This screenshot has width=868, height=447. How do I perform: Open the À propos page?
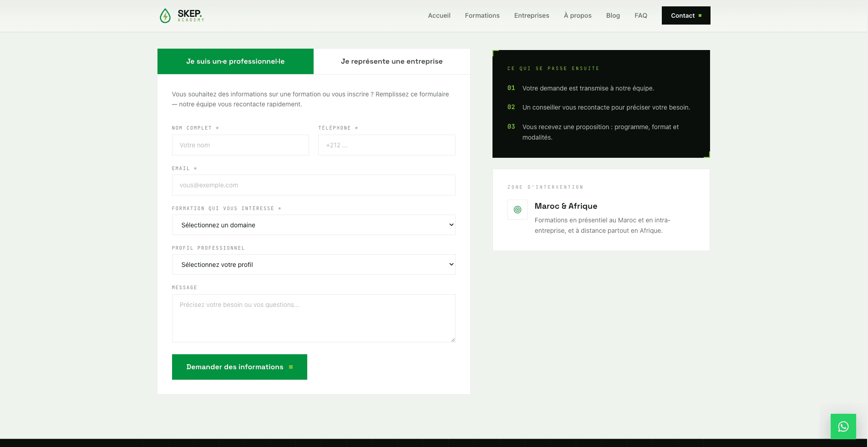tap(578, 15)
